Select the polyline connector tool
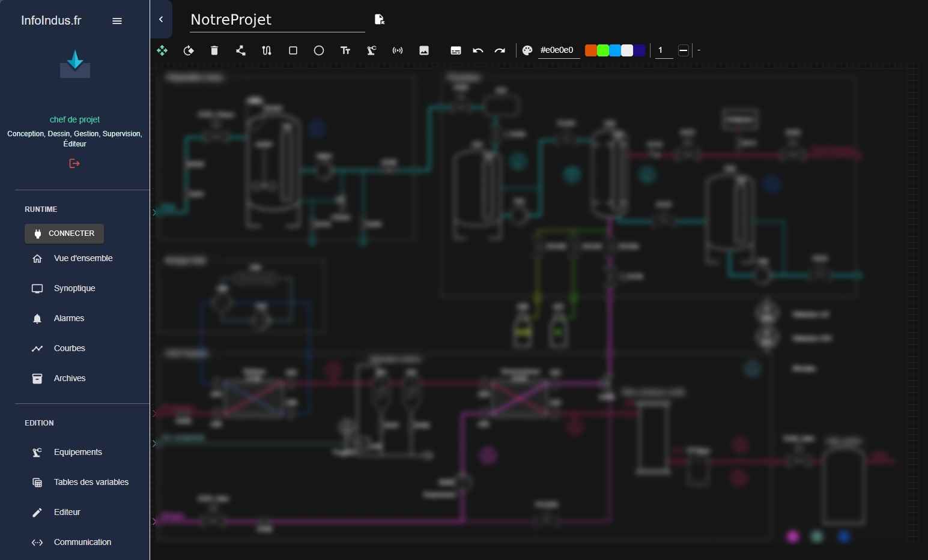The image size is (928, 560). [x=241, y=50]
